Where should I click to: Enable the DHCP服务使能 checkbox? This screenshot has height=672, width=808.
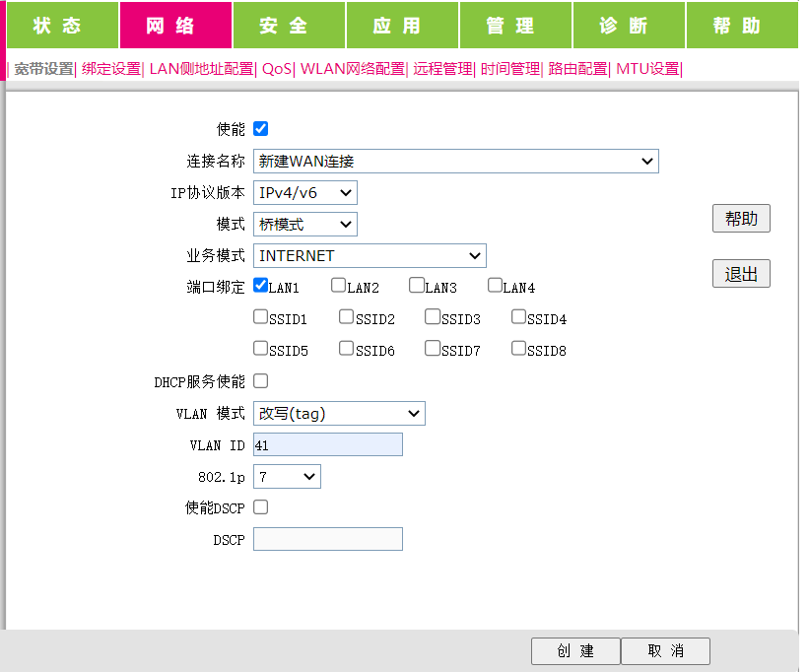pyautogui.click(x=261, y=381)
